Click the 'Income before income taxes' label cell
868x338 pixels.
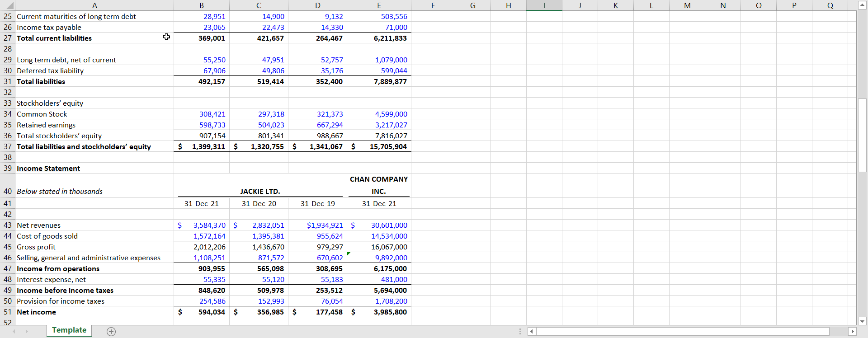coord(94,290)
